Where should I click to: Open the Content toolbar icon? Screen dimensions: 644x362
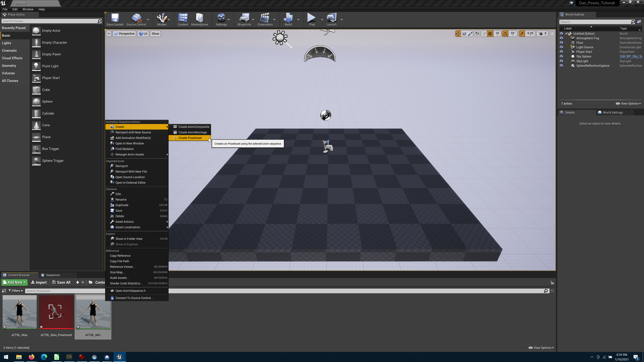pyautogui.click(x=183, y=19)
